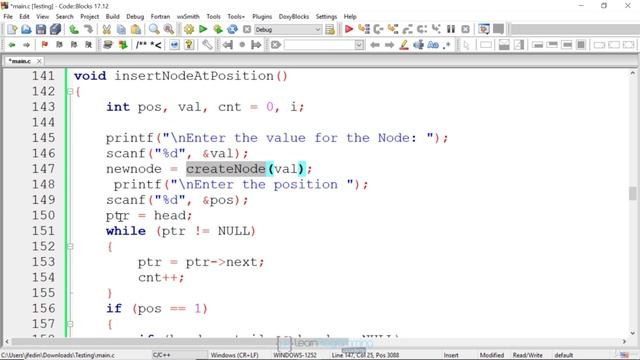Copy the selection
Viewport: 640px width, 360px height.
tap(121, 29)
